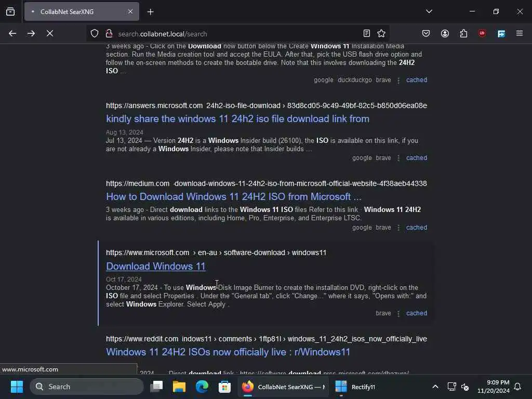Expand options dots for Download Windows 11 result
Image resolution: width=532 pixels, height=399 pixels.
pyautogui.click(x=398, y=313)
